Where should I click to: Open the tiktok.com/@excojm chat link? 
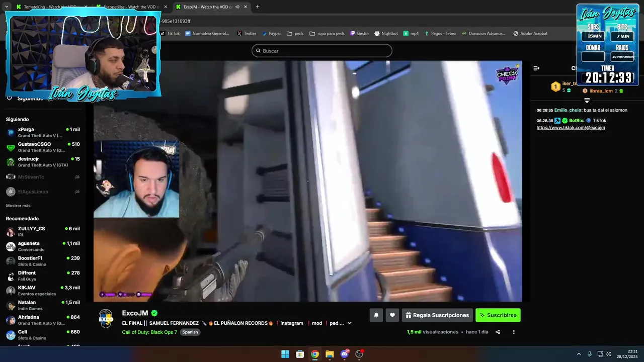click(x=571, y=128)
